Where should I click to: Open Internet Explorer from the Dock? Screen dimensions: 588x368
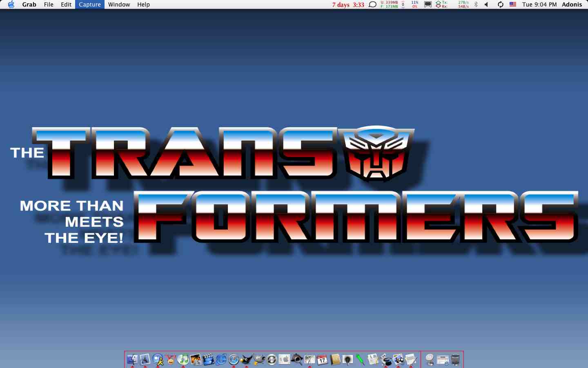[x=221, y=359]
